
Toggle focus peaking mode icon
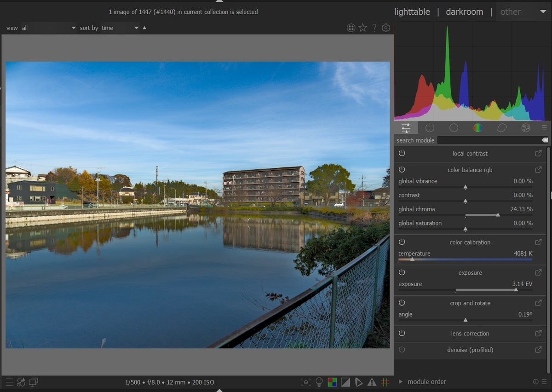306,382
